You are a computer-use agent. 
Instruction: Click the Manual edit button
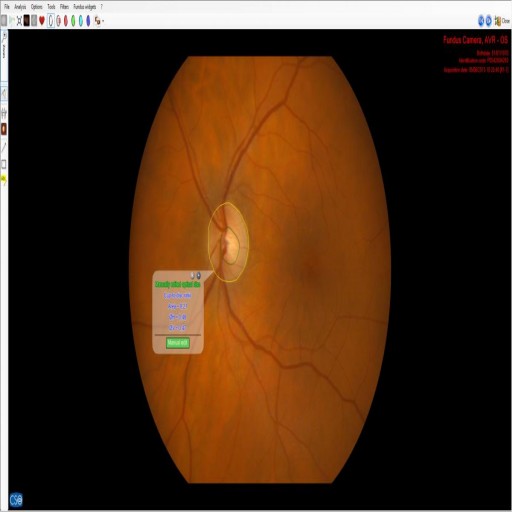pos(178,343)
